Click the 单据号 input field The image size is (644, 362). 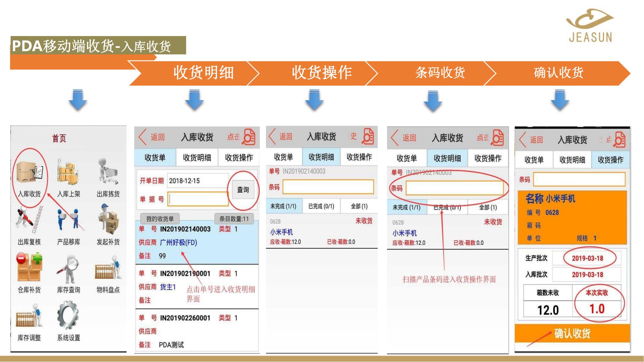click(198, 199)
